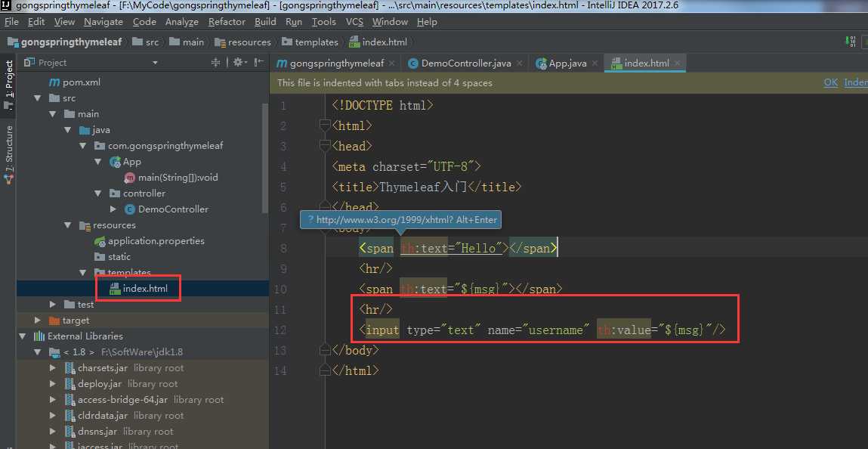The height and width of the screenshot is (449, 868).
Task: Expand the target folder arrow
Action: pyautogui.click(x=38, y=320)
